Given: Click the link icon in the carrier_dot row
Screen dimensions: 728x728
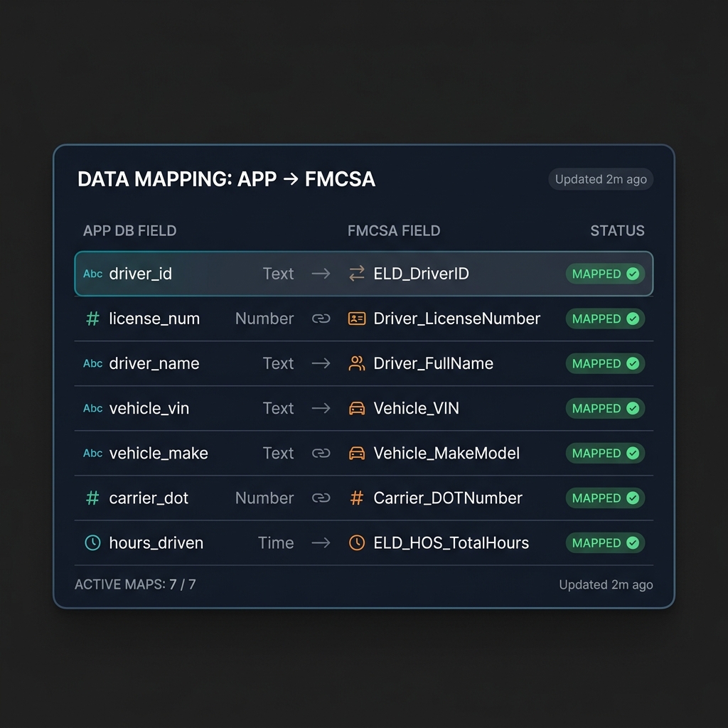Looking at the screenshot, I should click(x=321, y=498).
